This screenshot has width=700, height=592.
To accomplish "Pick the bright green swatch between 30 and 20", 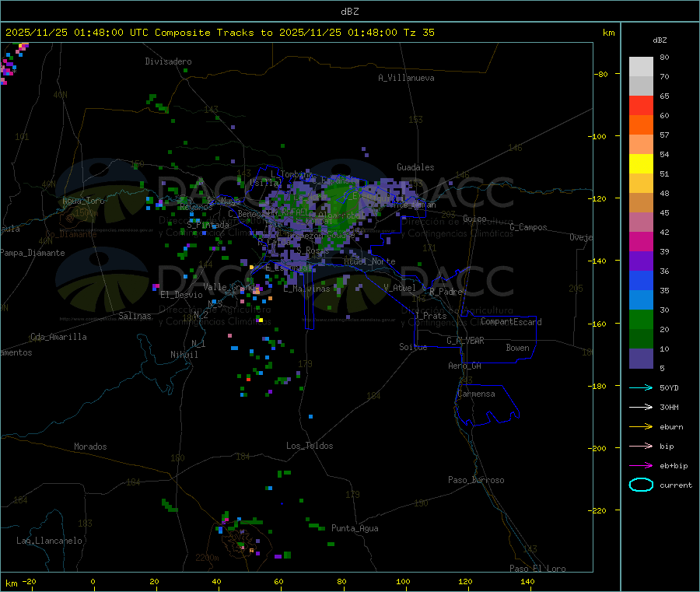I will coord(641,319).
